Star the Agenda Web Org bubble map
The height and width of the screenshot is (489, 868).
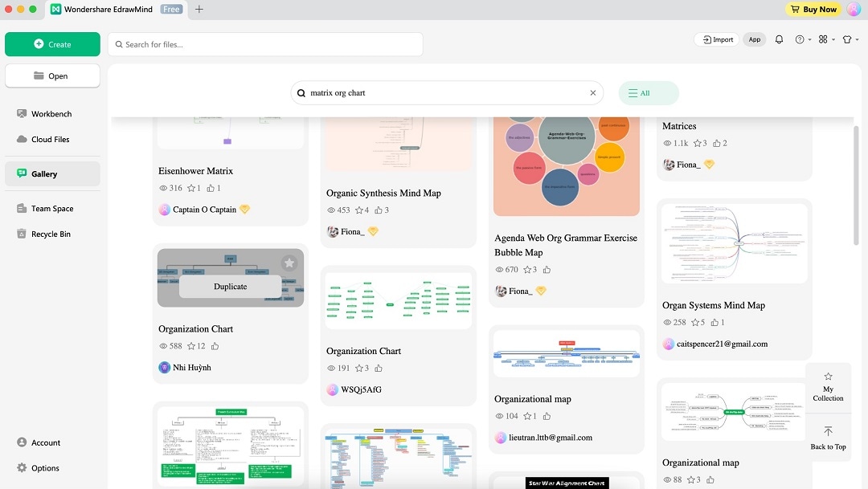530,270
